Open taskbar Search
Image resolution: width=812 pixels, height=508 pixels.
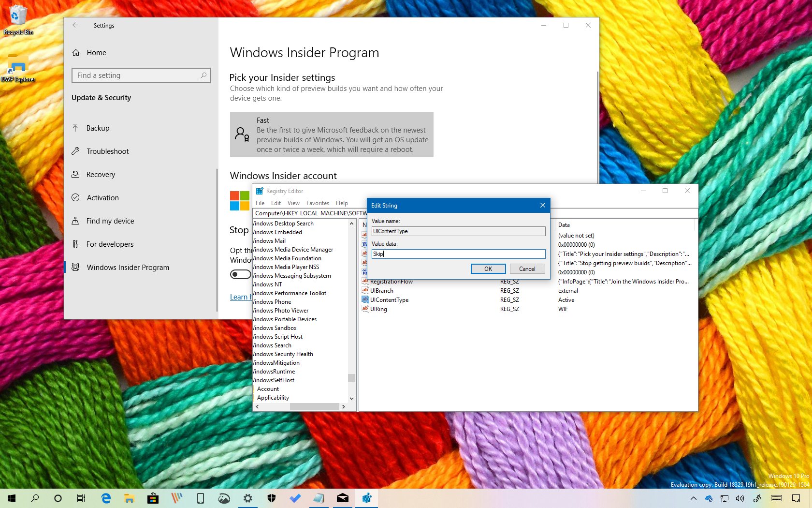(x=35, y=498)
